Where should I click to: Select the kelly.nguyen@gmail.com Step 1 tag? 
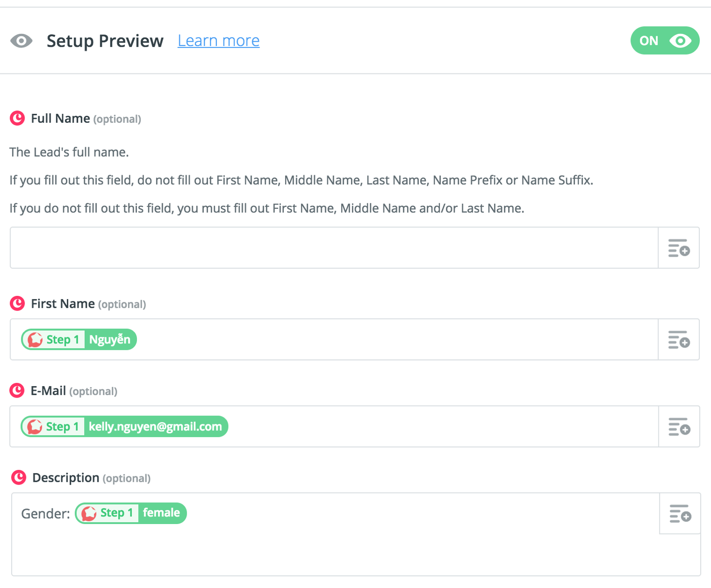coord(125,427)
